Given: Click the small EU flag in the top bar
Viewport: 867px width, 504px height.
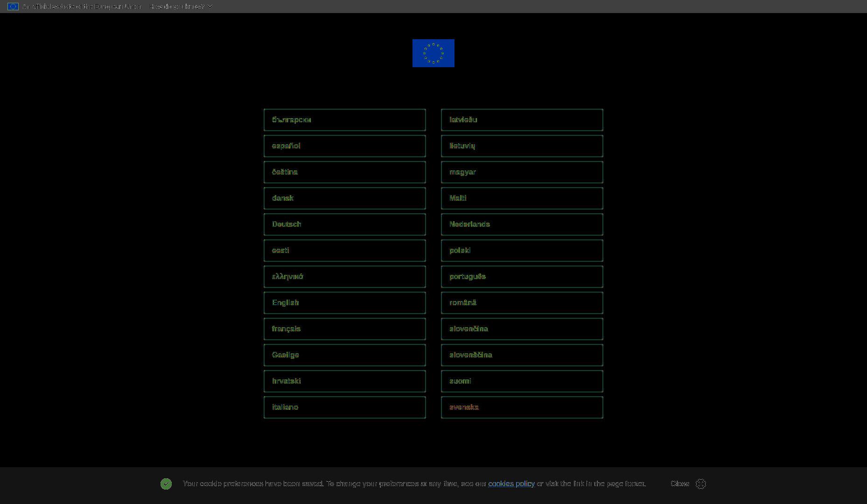Looking at the screenshot, I should [x=13, y=7].
